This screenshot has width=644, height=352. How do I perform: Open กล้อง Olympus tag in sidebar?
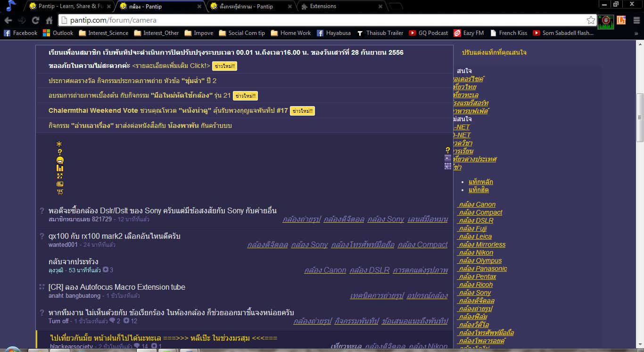click(x=479, y=260)
